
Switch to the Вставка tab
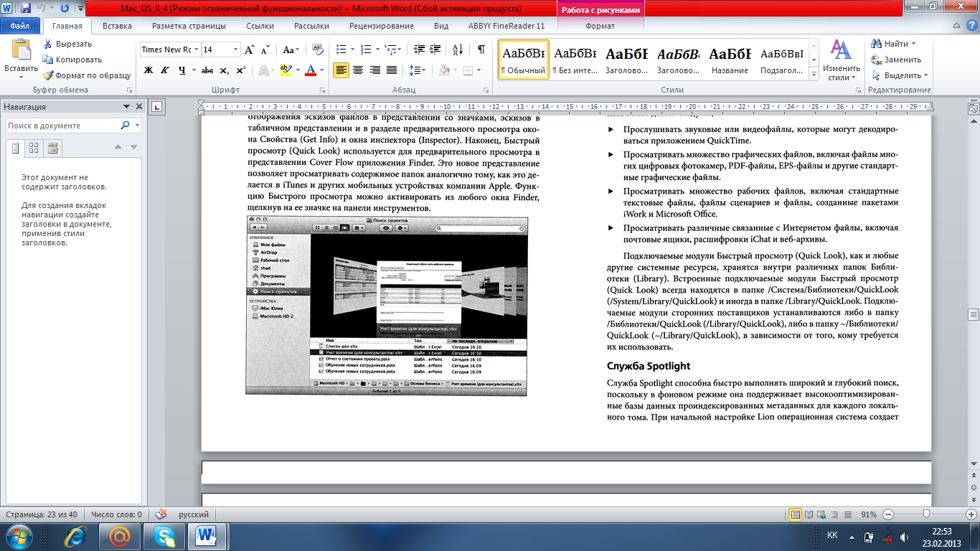point(117,26)
